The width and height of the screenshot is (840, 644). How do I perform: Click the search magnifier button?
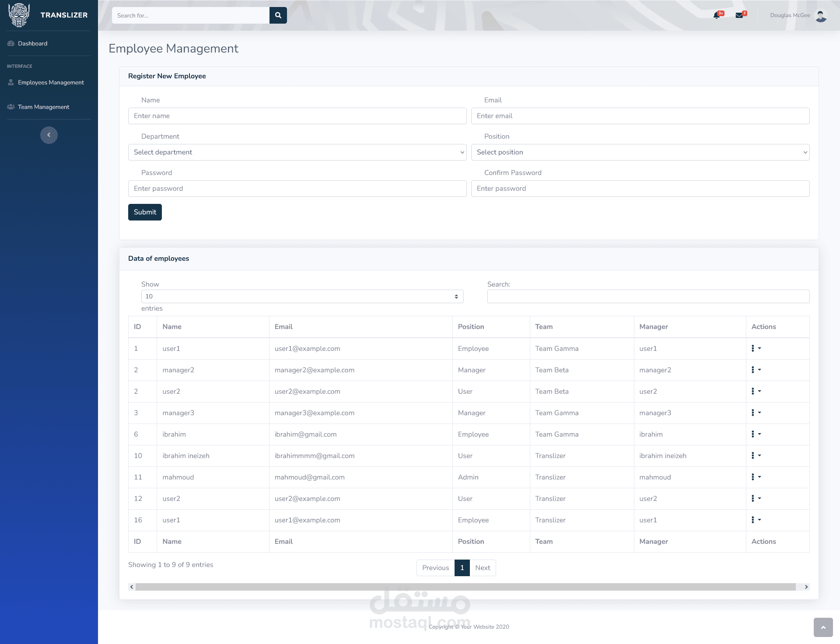278,15
